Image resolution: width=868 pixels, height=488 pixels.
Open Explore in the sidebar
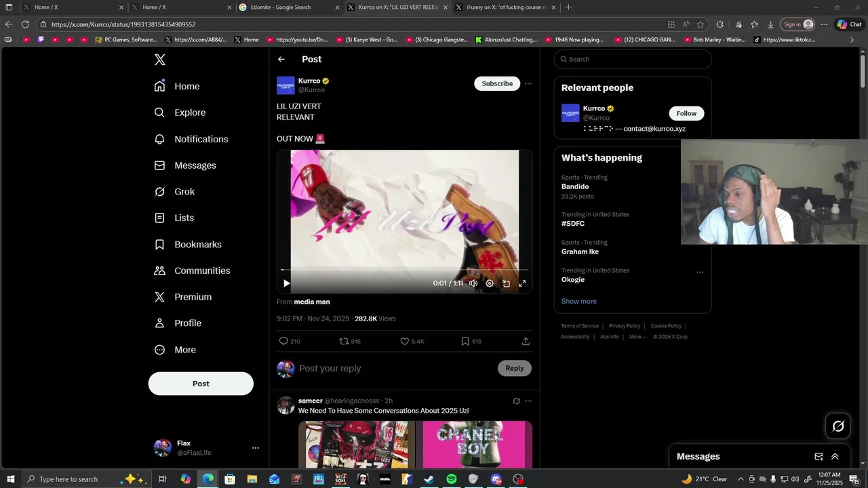click(x=180, y=113)
